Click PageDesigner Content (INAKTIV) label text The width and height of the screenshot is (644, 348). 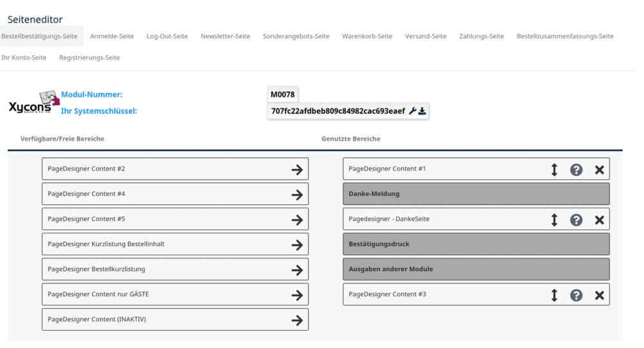(97, 319)
